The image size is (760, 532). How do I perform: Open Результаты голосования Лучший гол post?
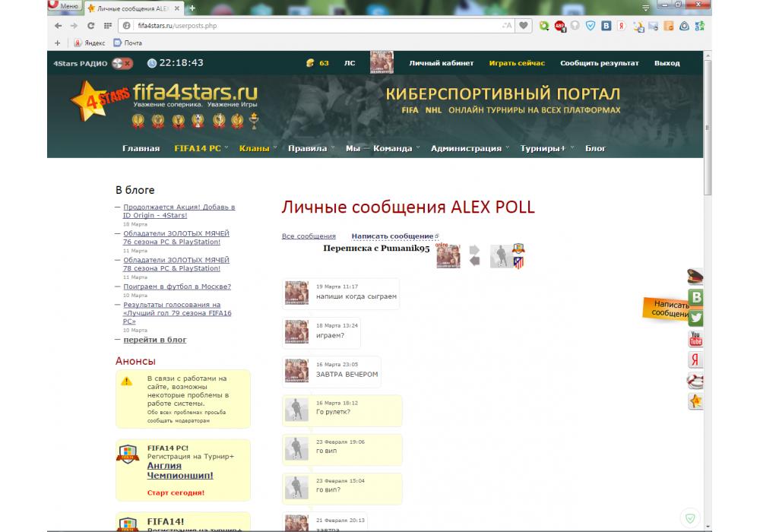(177, 313)
